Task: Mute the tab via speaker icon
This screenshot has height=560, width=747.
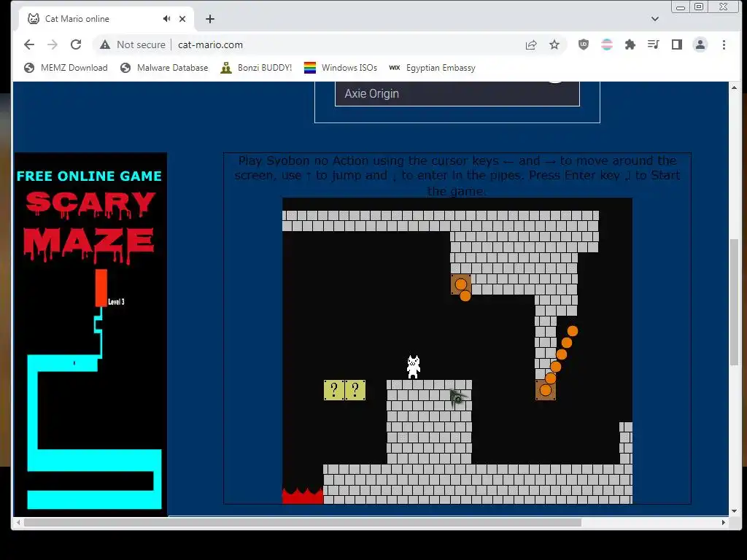Action: coord(166,18)
